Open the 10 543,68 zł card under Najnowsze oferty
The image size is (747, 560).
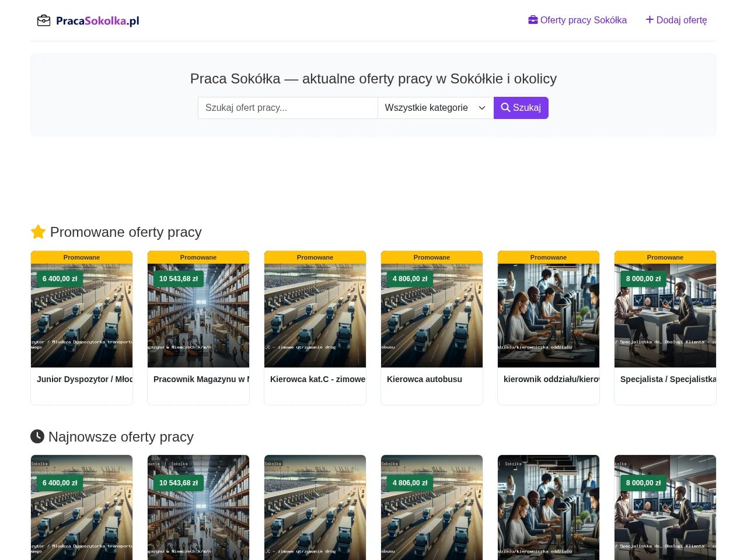(x=198, y=508)
